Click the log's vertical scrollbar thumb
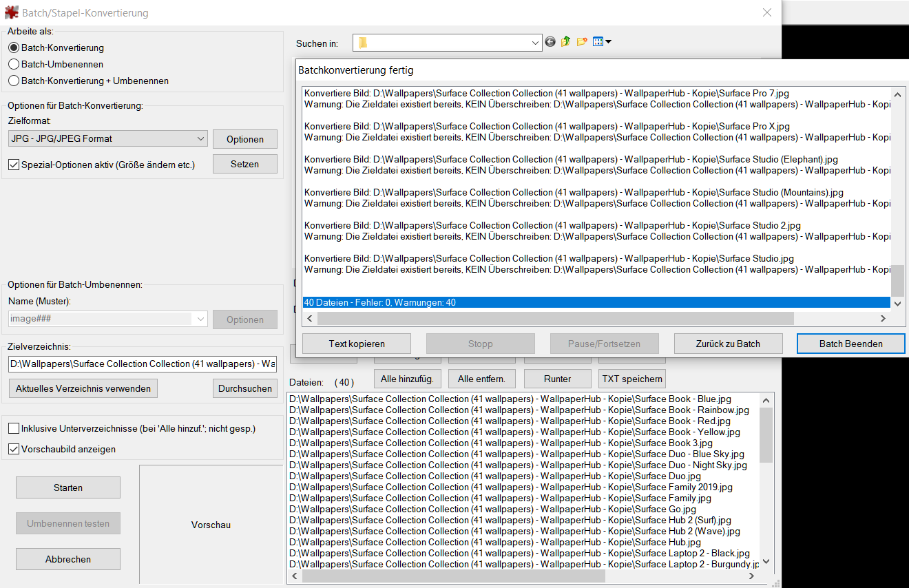 [x=897, y=281]
